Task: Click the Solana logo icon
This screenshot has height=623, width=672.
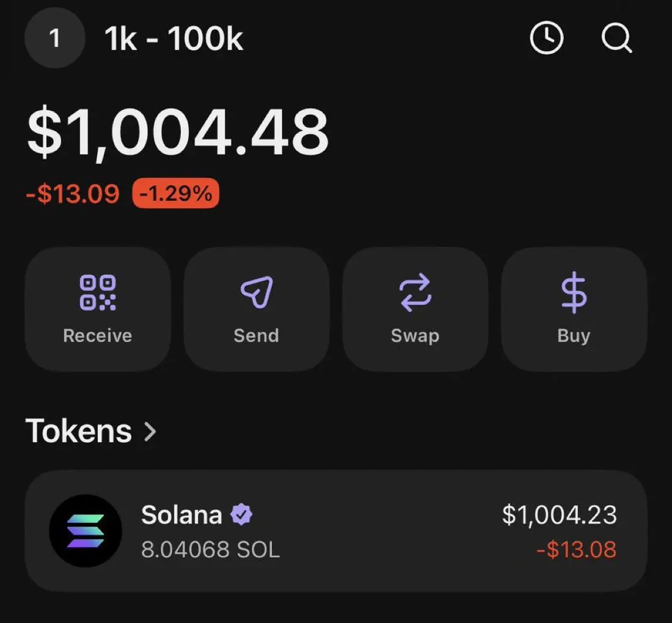Action: click(86, 531)
